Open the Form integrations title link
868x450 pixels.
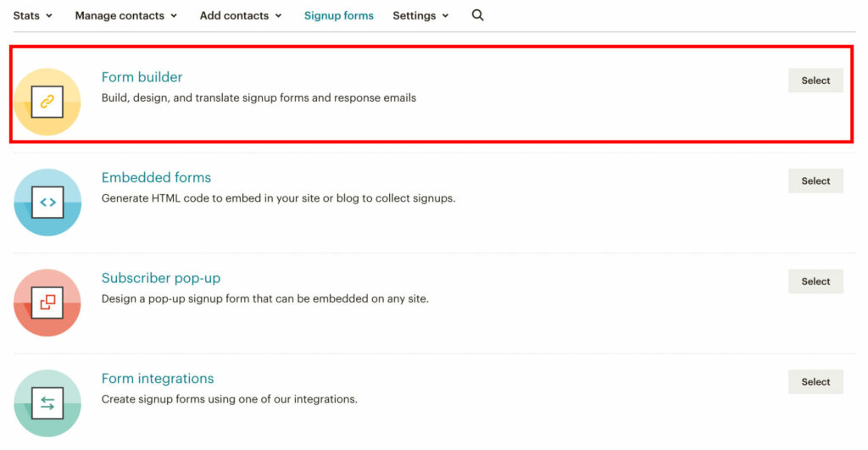click(x=157, y=379)
